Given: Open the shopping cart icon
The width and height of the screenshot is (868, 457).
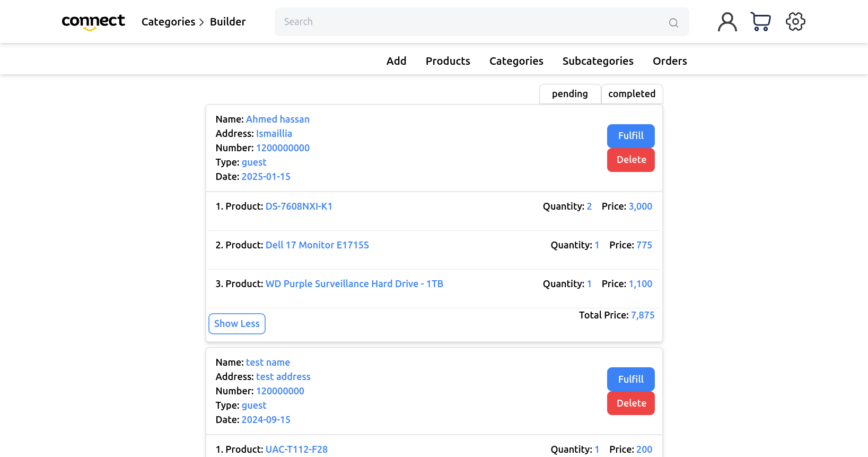Looking at the screenshot, I should coord(761,22).
